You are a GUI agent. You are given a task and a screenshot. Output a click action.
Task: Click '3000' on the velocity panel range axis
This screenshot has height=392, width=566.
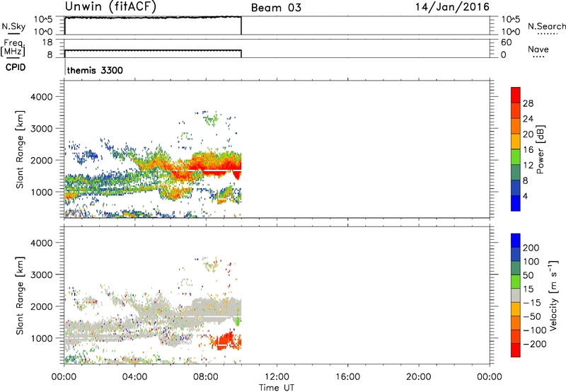(41, 275)
